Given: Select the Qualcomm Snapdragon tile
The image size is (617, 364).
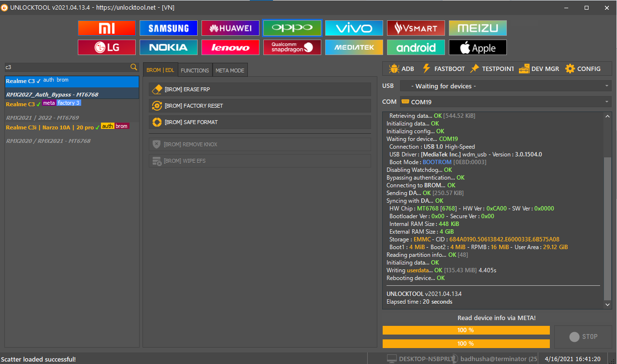Looking at the screenshot, I should click(x=292, y=47).
